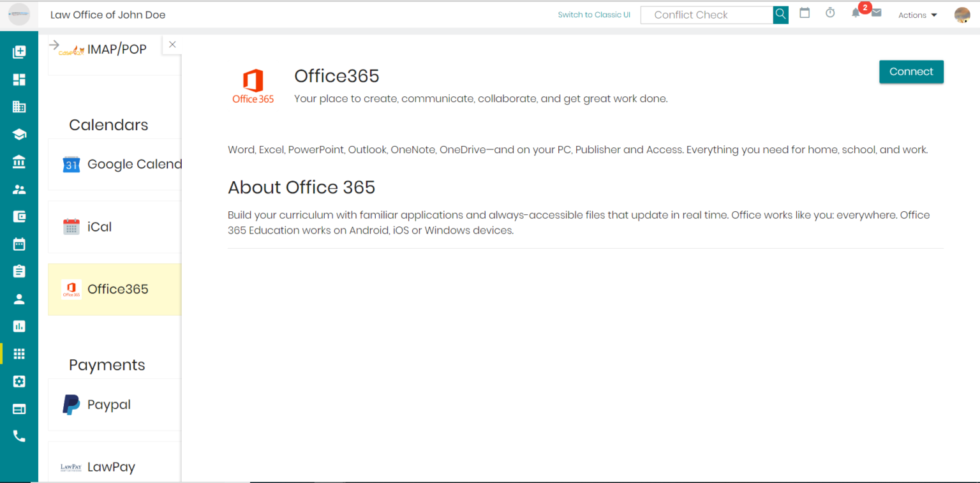Open the phone icon in sidebar

coord(19,436)
